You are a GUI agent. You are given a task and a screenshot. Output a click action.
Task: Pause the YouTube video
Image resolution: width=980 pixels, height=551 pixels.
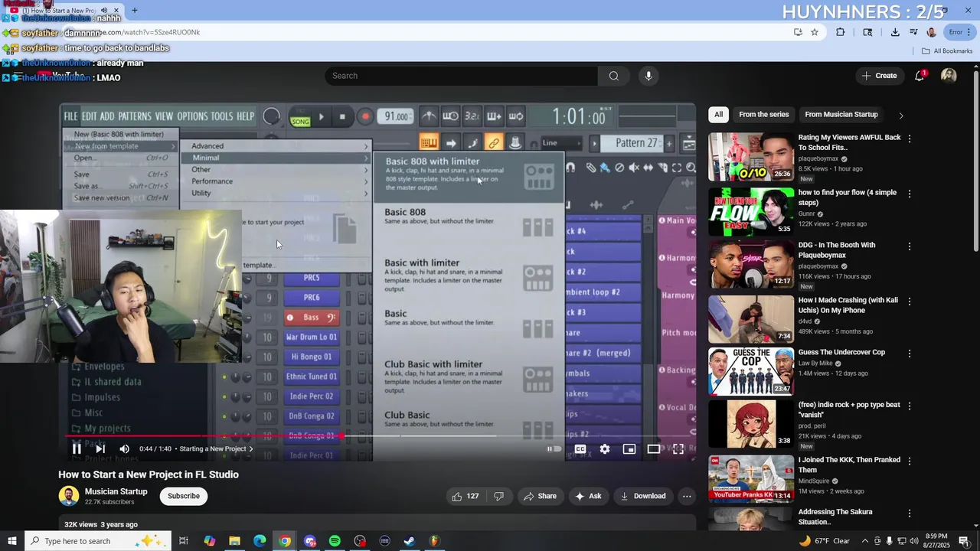[x=77, y=449]
